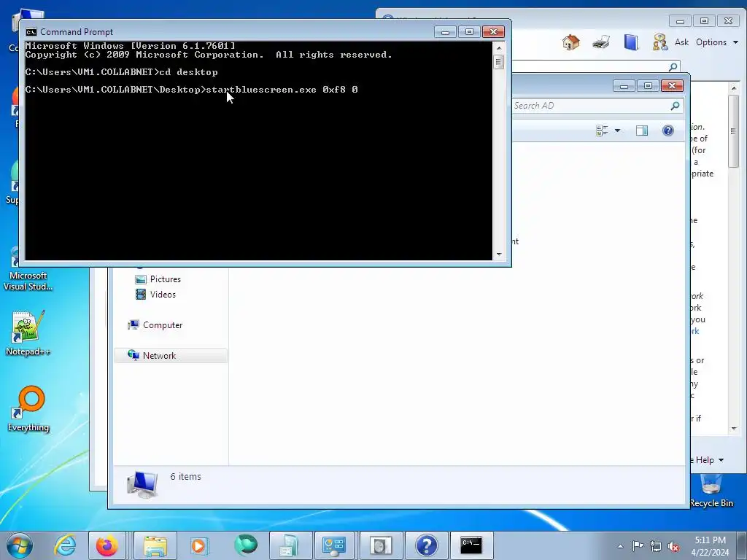Click Help window scrollbar up arrow
747x560 pixels.
click(734, 88)
